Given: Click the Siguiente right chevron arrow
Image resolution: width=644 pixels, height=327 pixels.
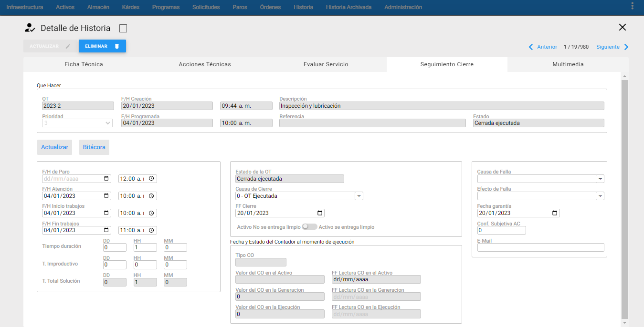Looking at the screenshot, I should tap(626, 47).
